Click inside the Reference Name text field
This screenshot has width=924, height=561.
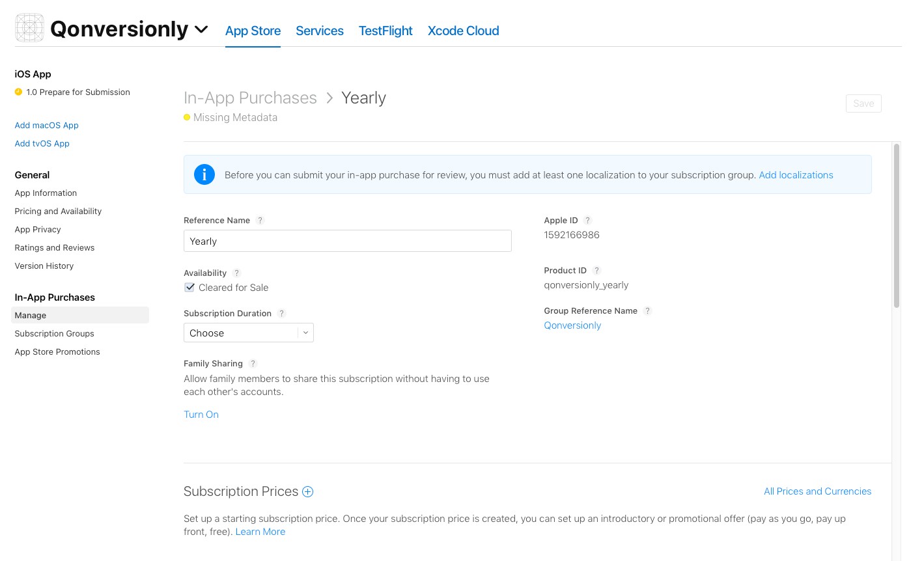pyautogui.click(x=347, y=241)
